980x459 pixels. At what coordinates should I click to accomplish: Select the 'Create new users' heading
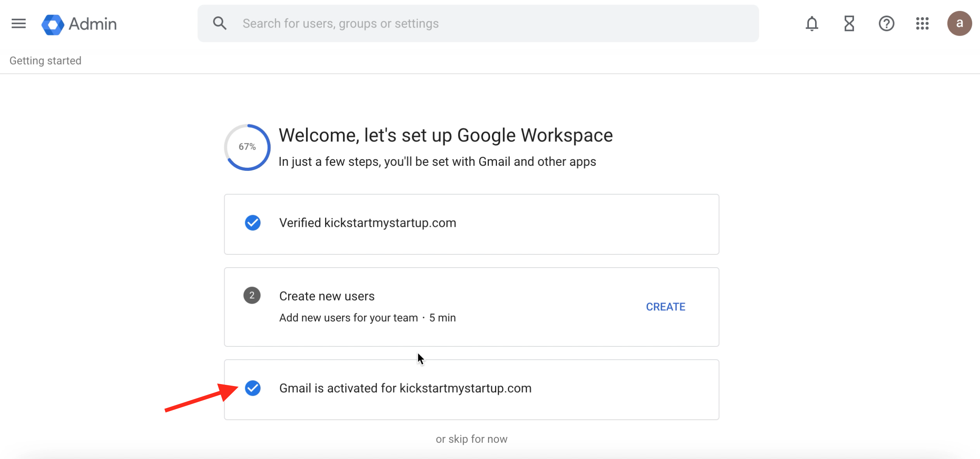click(327, 296)
